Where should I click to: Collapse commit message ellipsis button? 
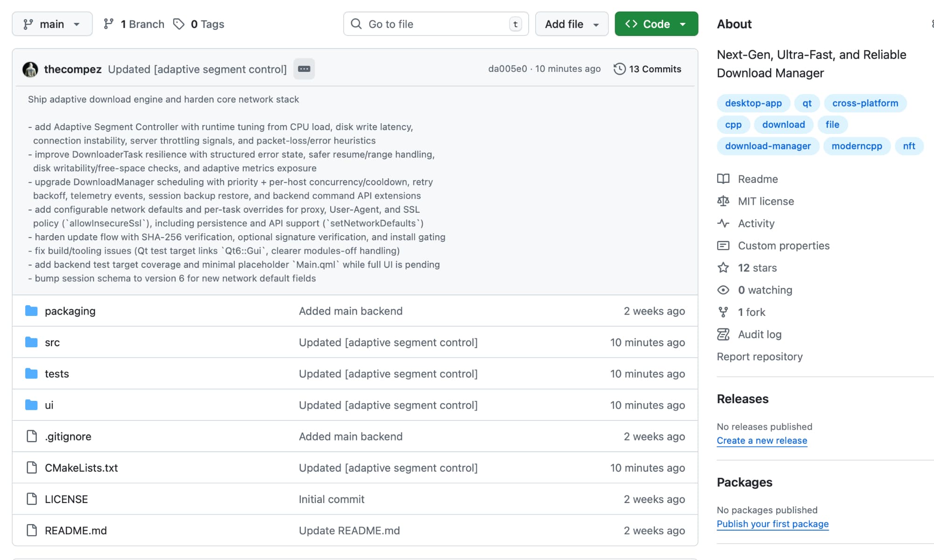pyautogui.click(x=304, y=69)
